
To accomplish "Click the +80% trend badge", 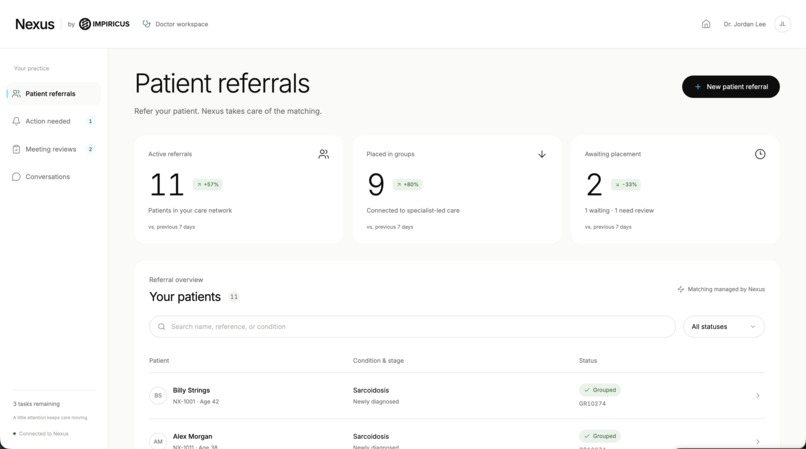I will click(x=408, y=184).
